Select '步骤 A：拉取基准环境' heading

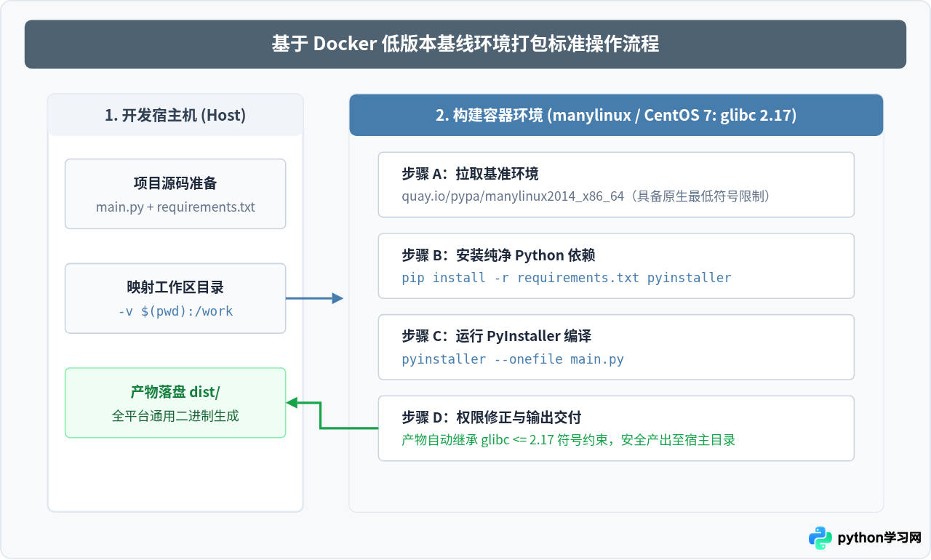pos(470,174)
